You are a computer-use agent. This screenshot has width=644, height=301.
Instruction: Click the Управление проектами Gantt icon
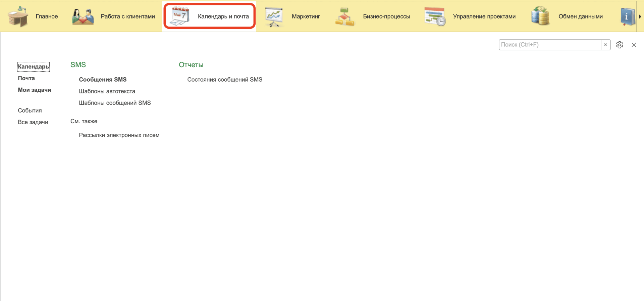tap(435, 16)
